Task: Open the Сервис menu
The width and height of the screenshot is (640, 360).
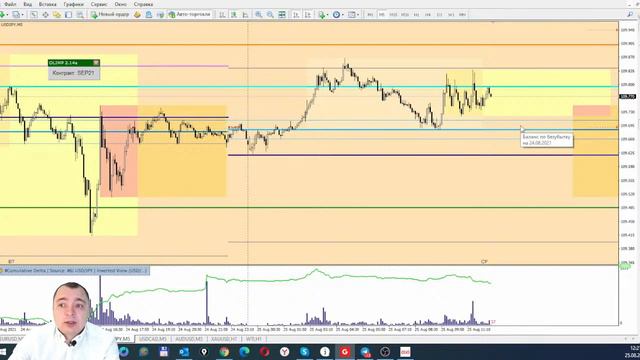Action: tap(99, 4)
